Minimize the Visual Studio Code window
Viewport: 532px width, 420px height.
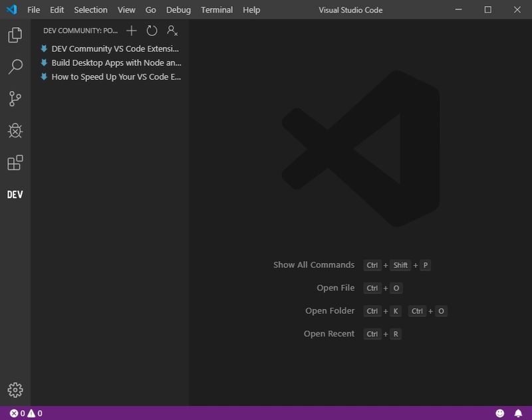458,9
